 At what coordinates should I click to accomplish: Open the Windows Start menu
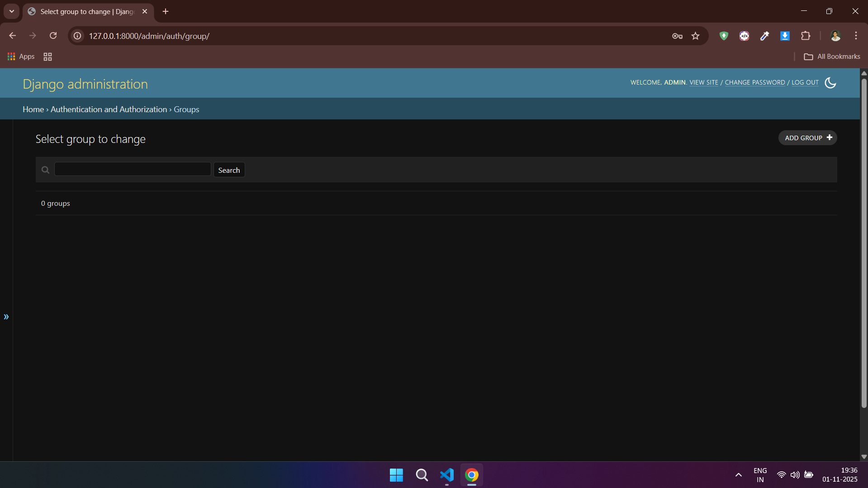click(397, 475)
